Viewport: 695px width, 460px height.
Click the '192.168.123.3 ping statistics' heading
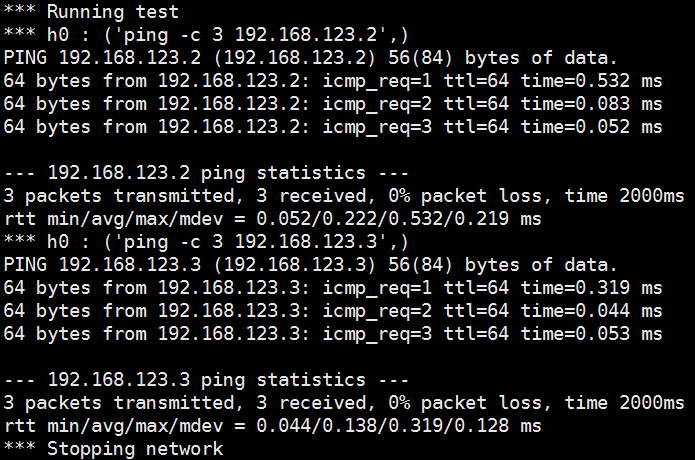click(206, 380)
